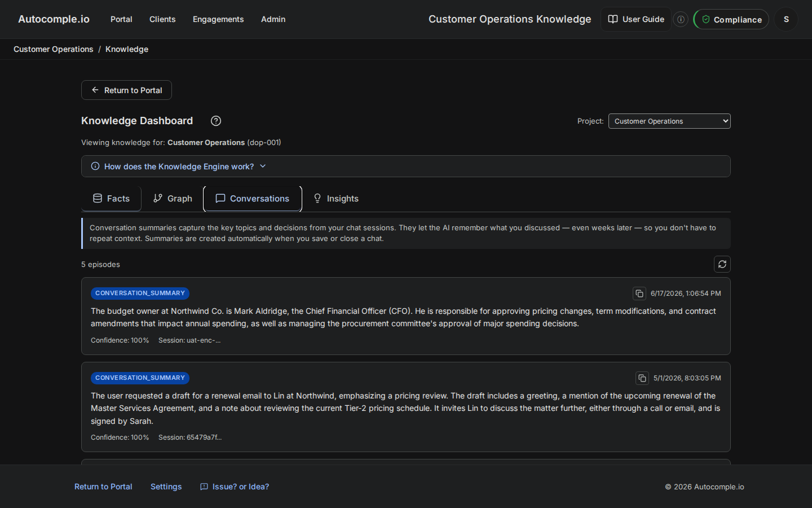The image size is (812, 508).
Task: Open the Knowledge Dashboard help question icon
Action: pyautogui.click(x=216, y=121)
